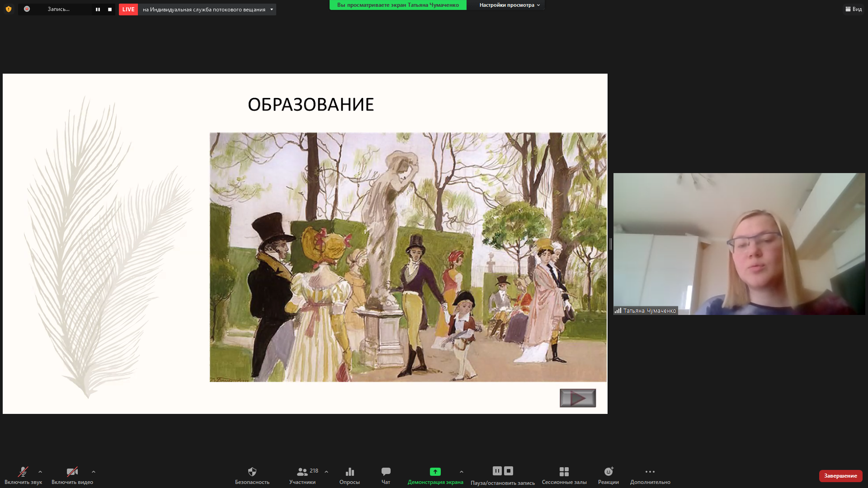The height and width of the screenshot is (488, 868).
Task: Open the Реакции reactions menu
Action: (x=609, y=475)
